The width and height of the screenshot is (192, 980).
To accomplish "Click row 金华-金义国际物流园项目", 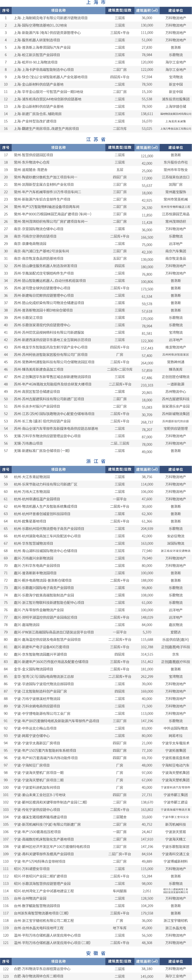I will pyautogui.click(x=96, y=670).
